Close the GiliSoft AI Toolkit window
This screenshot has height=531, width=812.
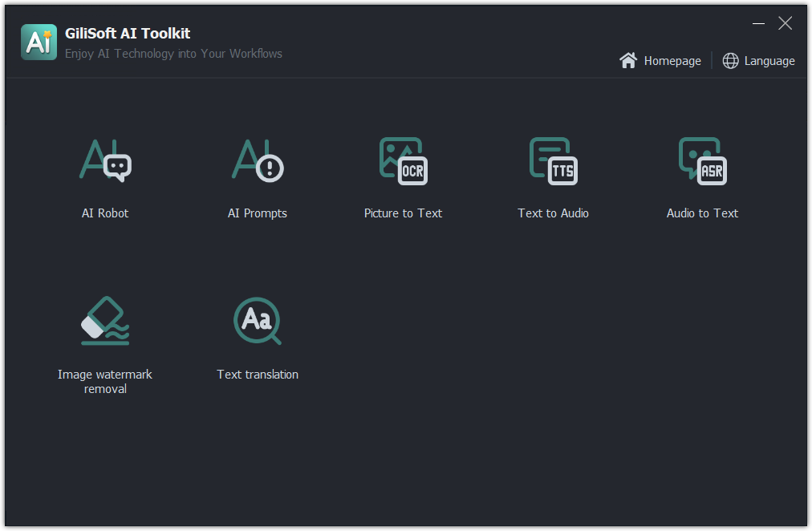pos(785,23)
